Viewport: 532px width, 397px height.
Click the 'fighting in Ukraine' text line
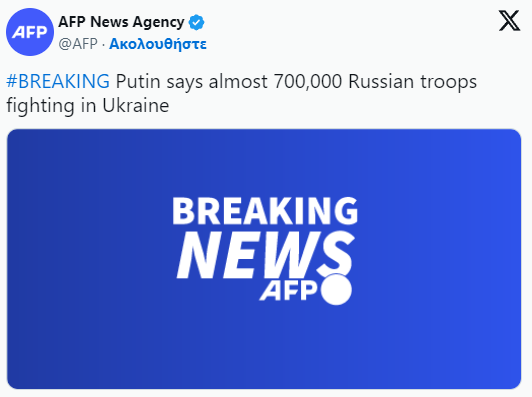click(x=88, y=106)
